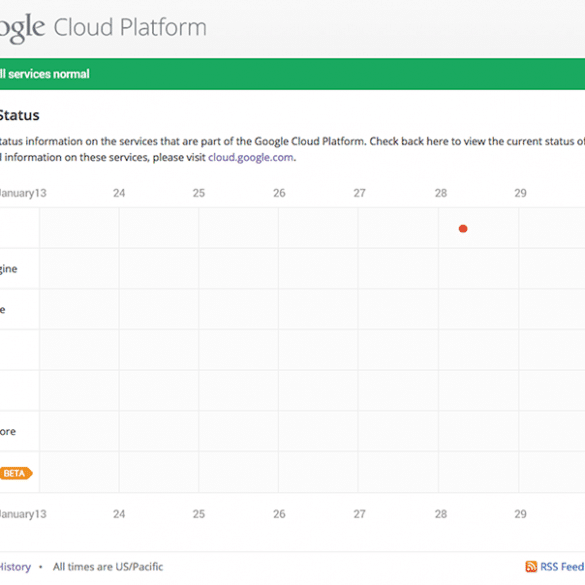Select the top date label 27

(x=360, y=193)
